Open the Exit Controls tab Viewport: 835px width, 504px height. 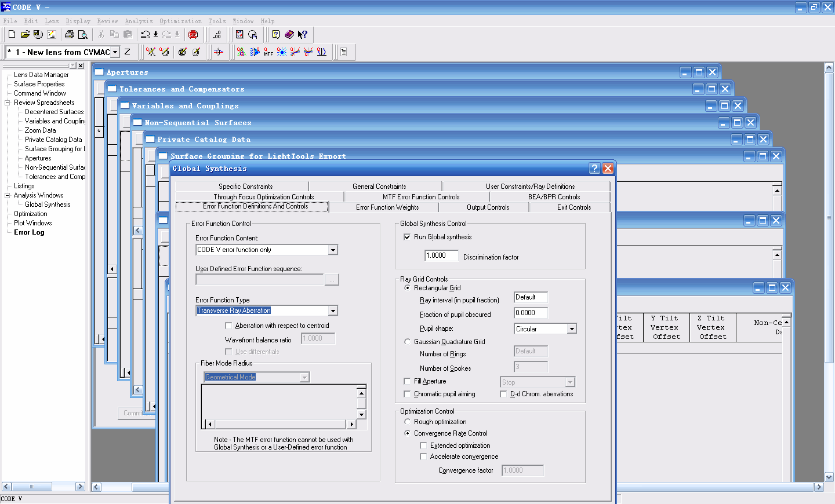tap(574, 207)
